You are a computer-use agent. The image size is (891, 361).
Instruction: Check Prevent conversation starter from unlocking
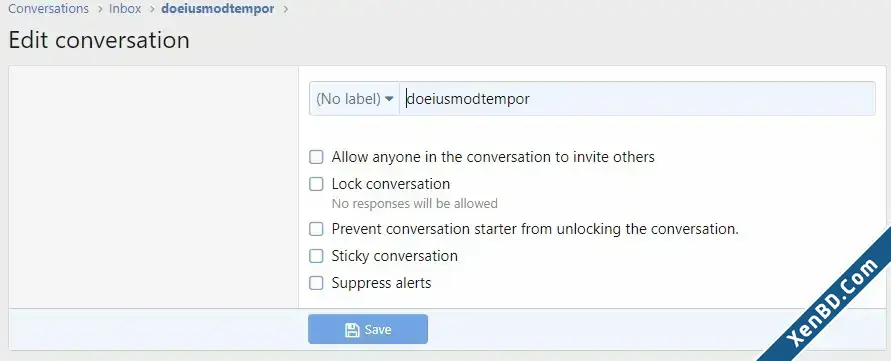click(316, 229)
